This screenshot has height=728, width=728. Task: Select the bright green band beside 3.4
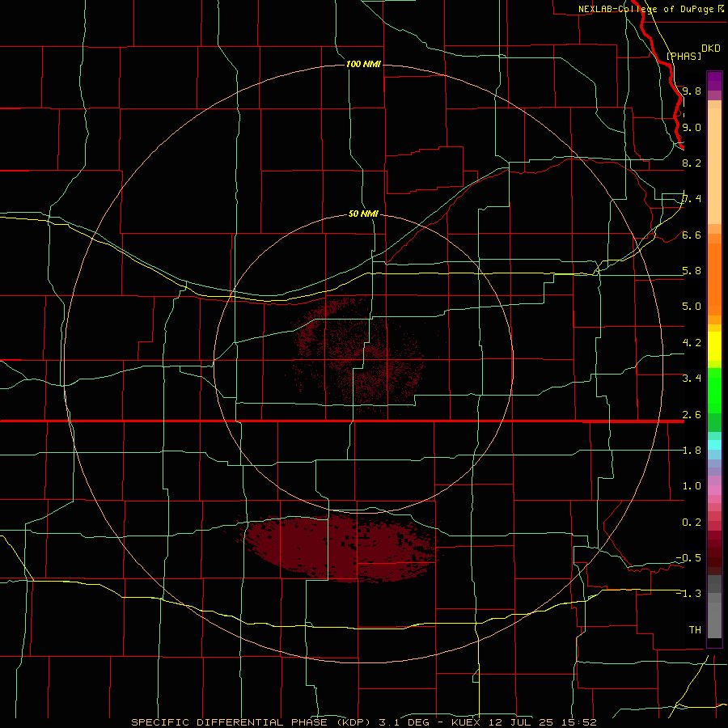tap(714, 391)
